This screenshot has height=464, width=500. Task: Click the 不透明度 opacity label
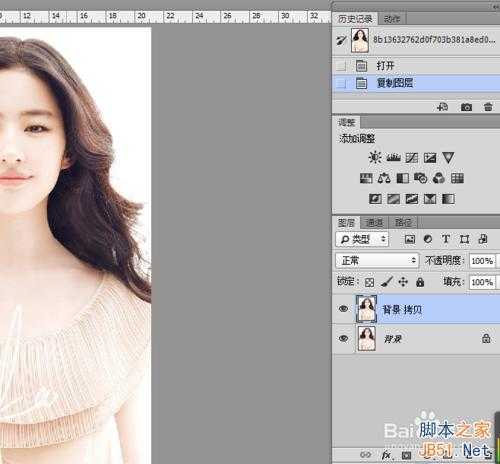[x=445, y=260]
